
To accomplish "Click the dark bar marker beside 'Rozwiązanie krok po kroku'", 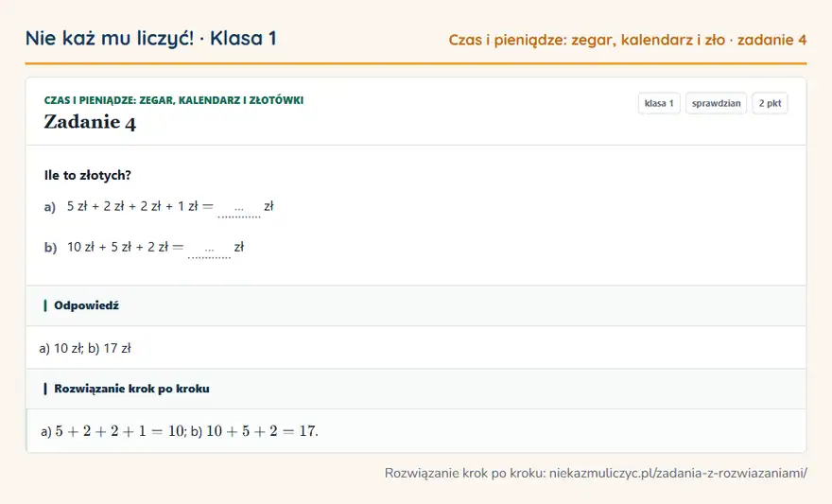I will [45, 389].
